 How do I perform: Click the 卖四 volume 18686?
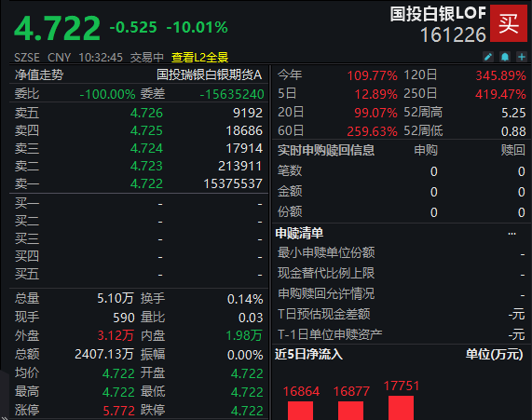coord(244,130)
